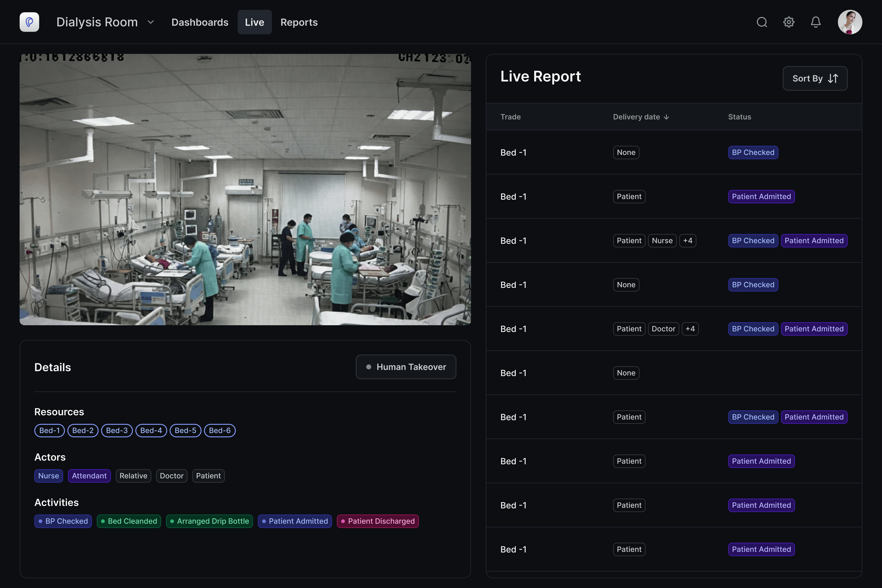
Task: Sort by Delivery date column arrow
Action: pos(666,117)
